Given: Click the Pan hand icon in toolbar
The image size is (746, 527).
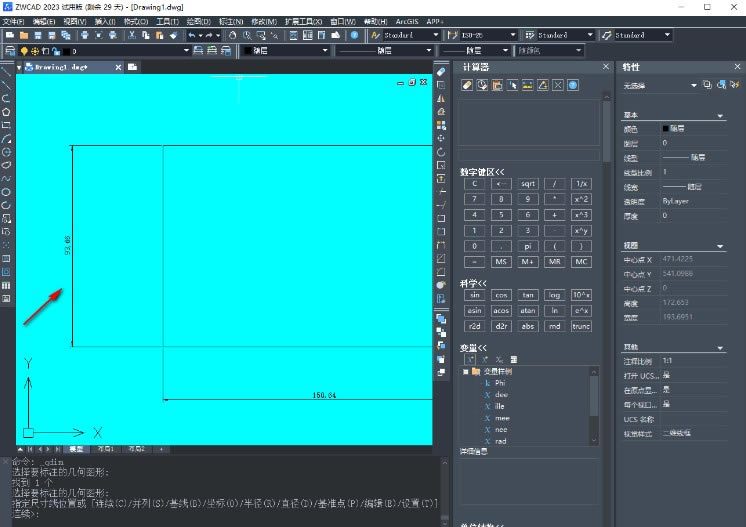Looking at the screenshot, I should pos(233,35).
